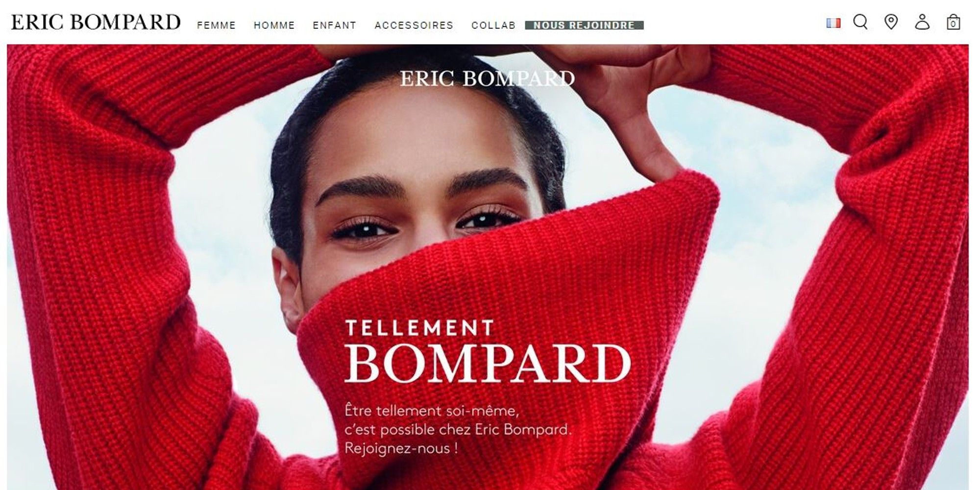Image resolution: width=980 pixels, height=490 pixels.
Task: Expand the COLLAB category menu
Action: click(493, 25)
